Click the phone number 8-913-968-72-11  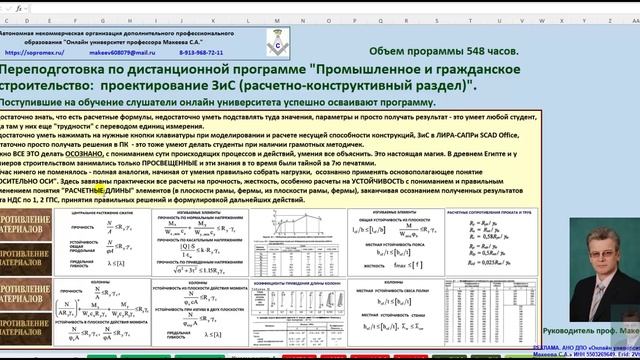pyautogui.click(x=201, y=53)
